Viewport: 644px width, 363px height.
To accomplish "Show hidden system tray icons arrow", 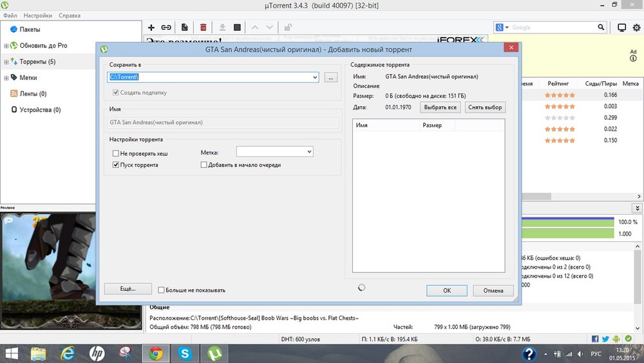I will point(545,354).
